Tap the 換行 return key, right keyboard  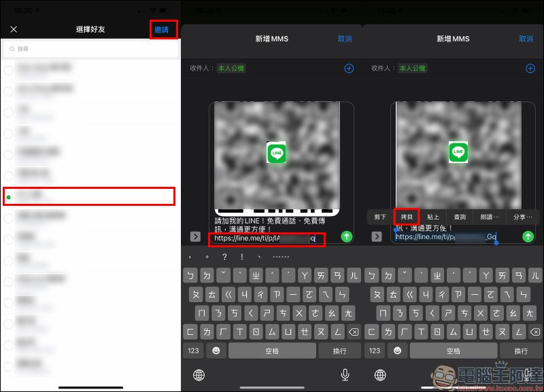(521, 351)
